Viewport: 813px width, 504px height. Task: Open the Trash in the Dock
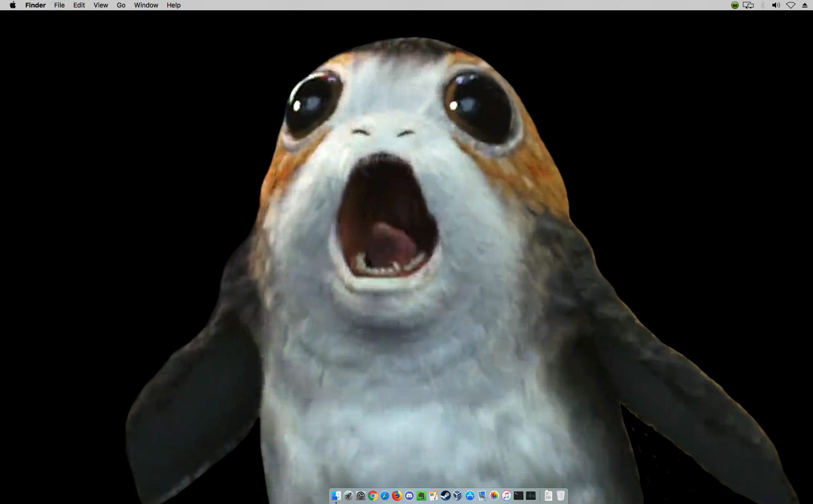561,496
